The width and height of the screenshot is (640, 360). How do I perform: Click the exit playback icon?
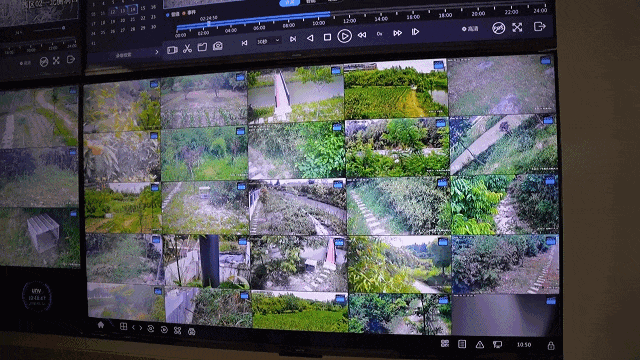tap(539, 26)
